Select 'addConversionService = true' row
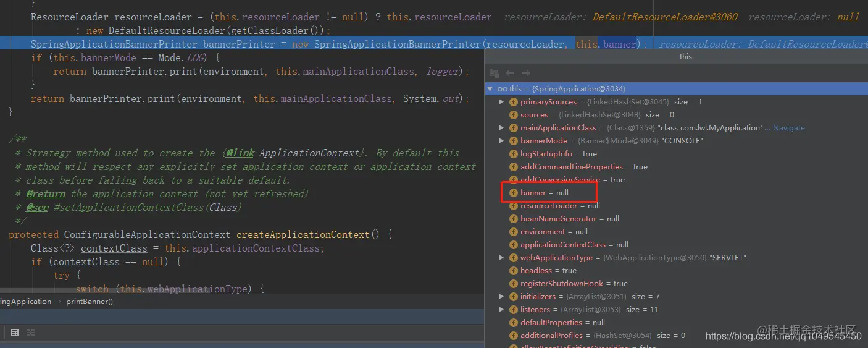 click(676, 180)
